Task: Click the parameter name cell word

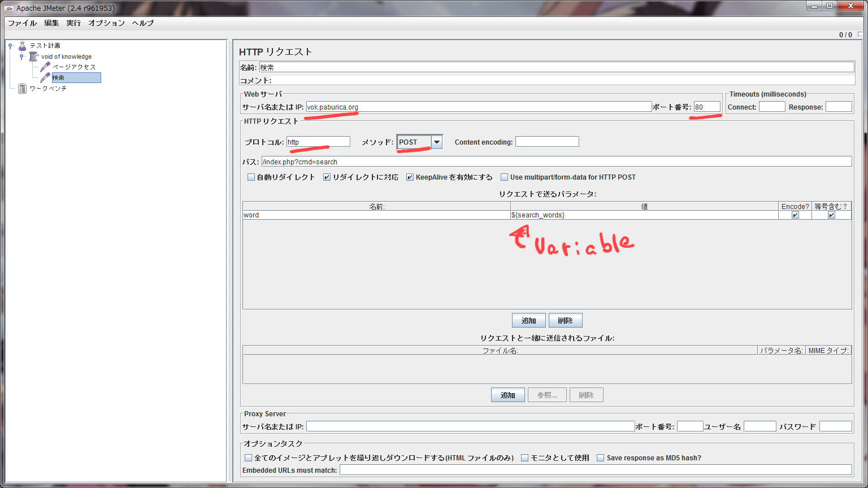Action: (376, 215)
